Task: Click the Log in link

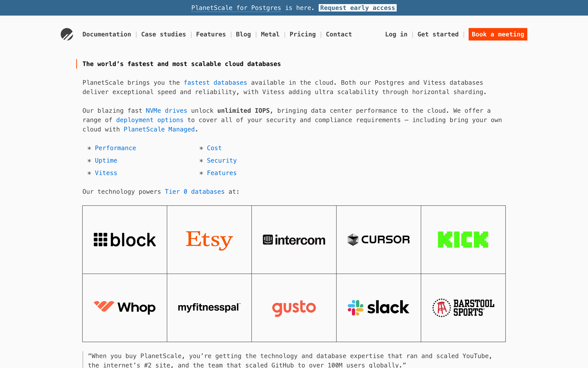Action: point(396,34)
